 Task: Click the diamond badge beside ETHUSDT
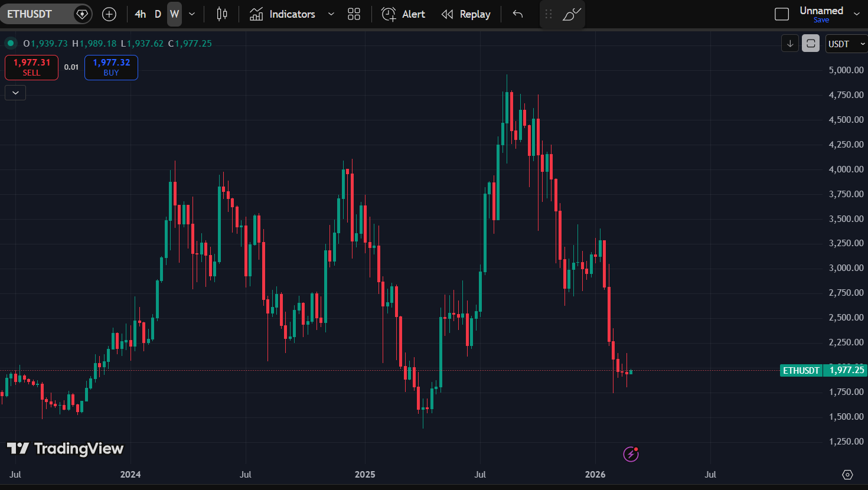pos(83,14)
